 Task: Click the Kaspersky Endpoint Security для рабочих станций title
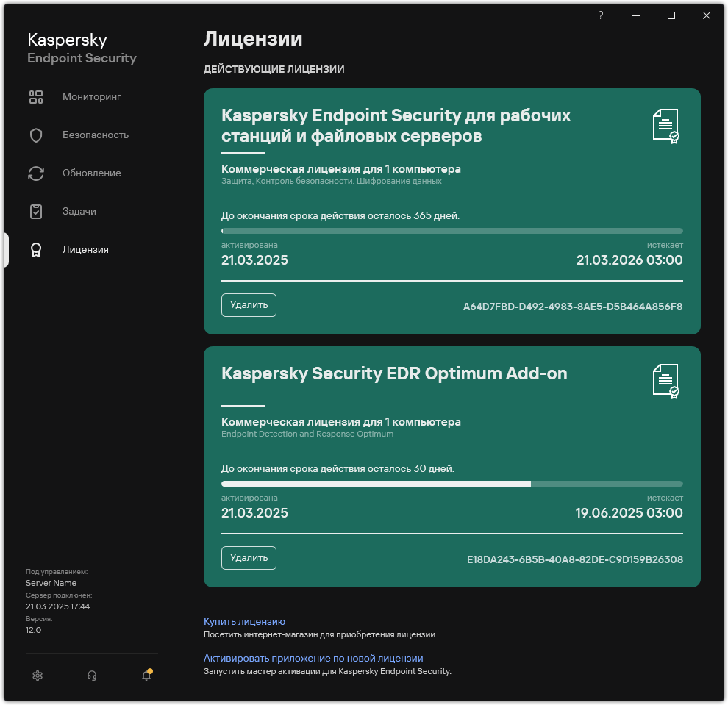coord(396,125)
